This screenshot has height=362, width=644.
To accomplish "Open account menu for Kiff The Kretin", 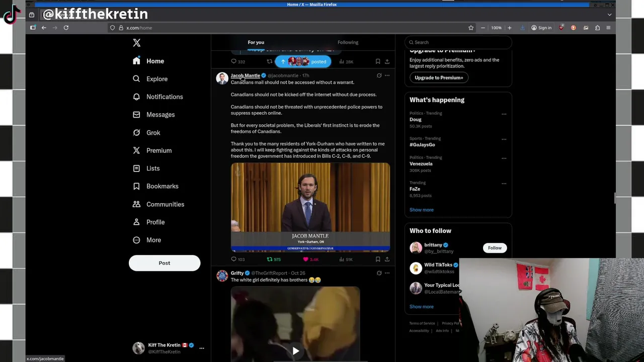I will (201, 348).
